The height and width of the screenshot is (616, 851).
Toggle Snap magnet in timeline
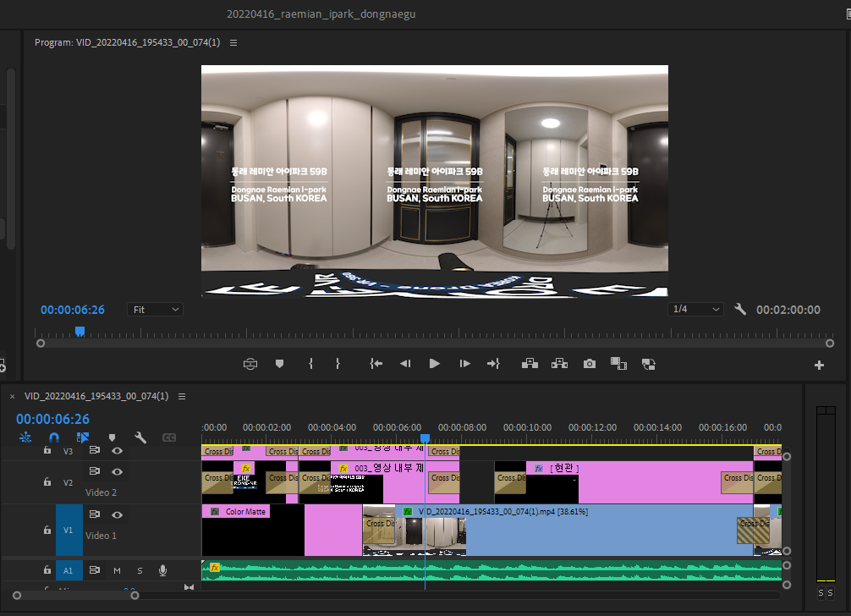tap(54, 437)
